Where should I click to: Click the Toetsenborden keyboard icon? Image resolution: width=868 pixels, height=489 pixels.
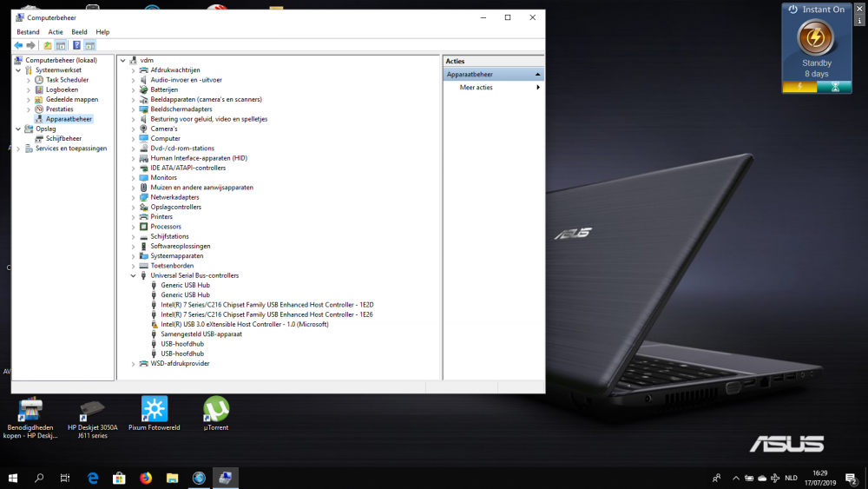143,266
